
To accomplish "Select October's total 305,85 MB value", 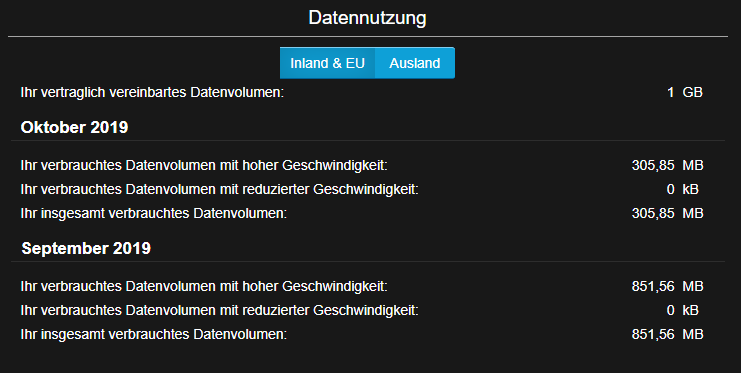I will pyautogui.click(x=667, y=214).
